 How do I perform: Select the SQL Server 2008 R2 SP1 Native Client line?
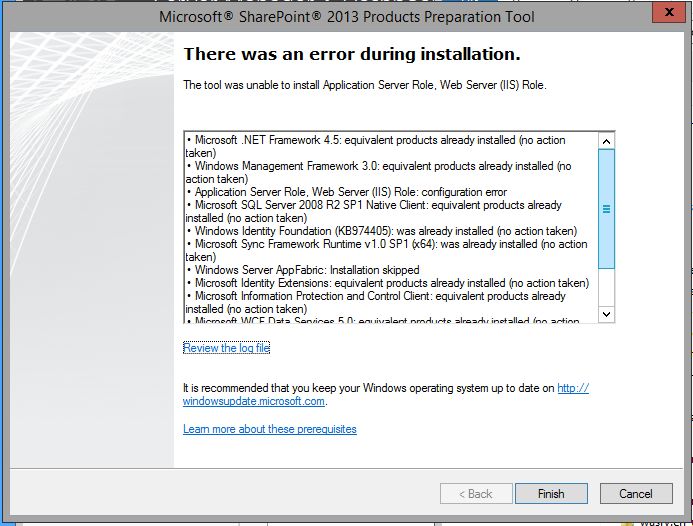(x=373, y=211)
